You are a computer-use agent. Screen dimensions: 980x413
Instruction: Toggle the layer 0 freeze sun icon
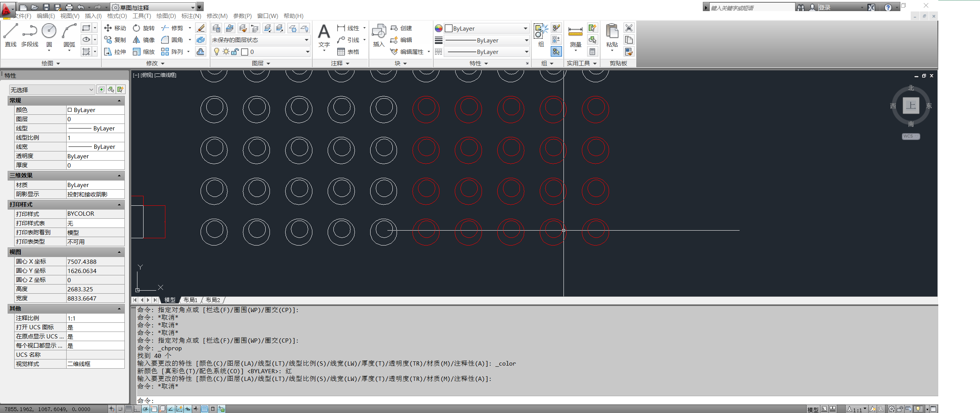(x=226, y=52)
